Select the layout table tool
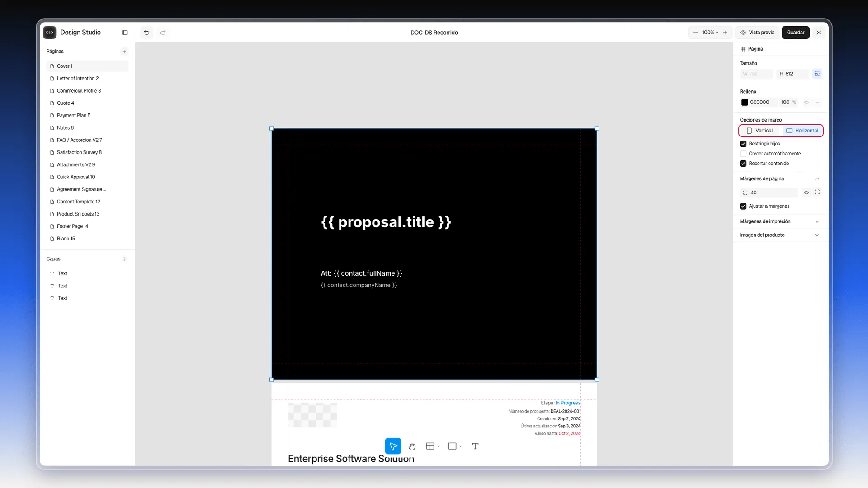This screenshot has height=488, width=868. [x=430, y=446]
